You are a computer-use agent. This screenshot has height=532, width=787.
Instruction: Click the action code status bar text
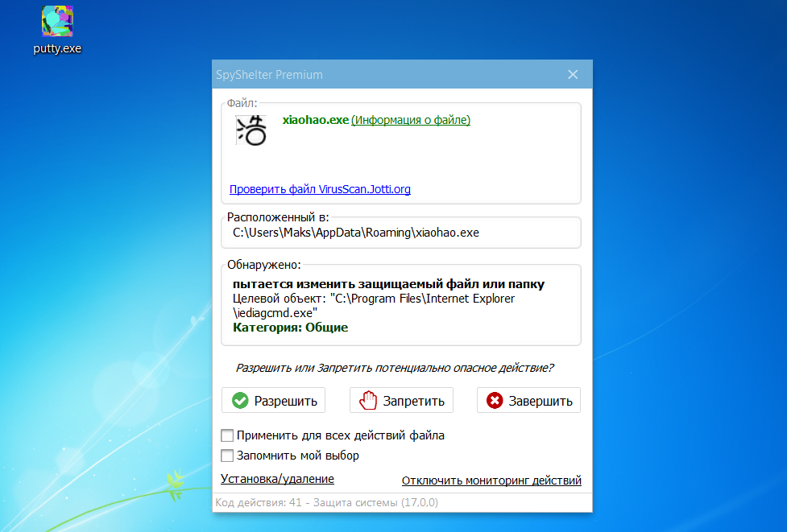click(326, 502)
